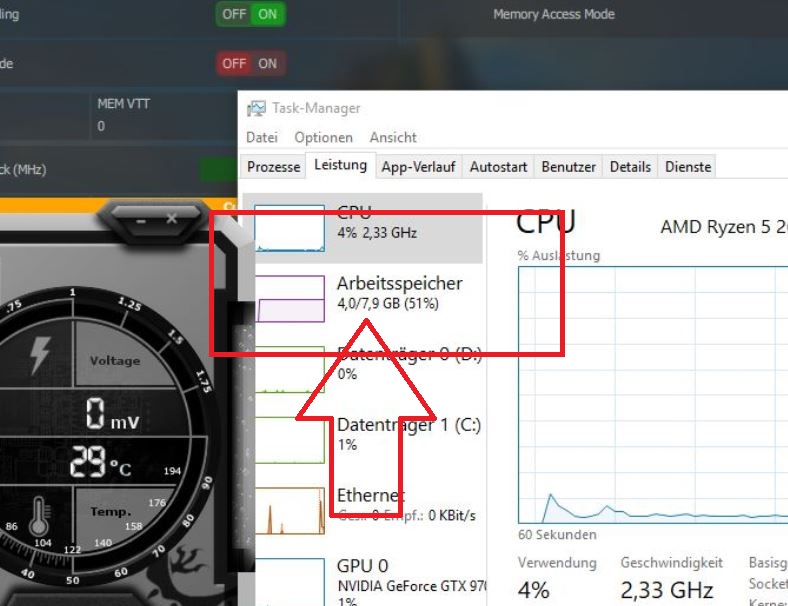The width and height of the screenshot is (788, 606).
Task: Click the '60 Sekunden' graph label
Action: click(x=557, y=535)
